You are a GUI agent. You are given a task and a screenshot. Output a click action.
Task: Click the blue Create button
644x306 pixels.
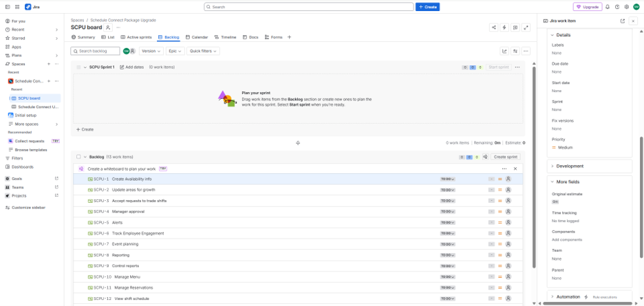point(427,7)
